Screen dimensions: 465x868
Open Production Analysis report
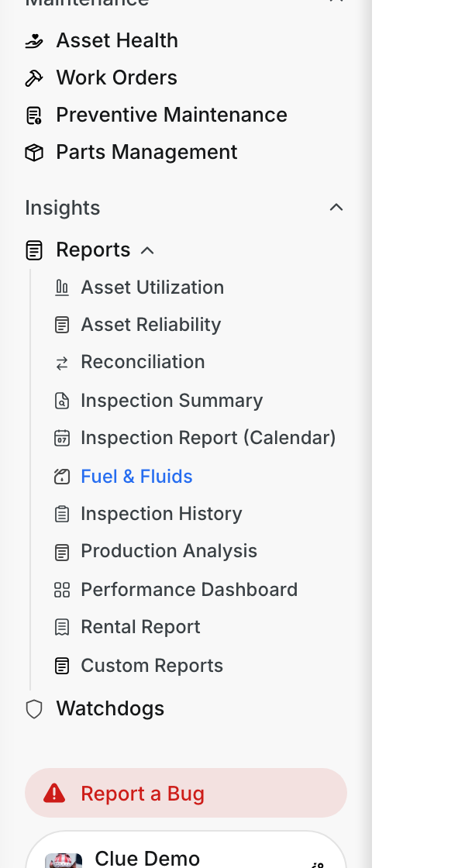169,551
